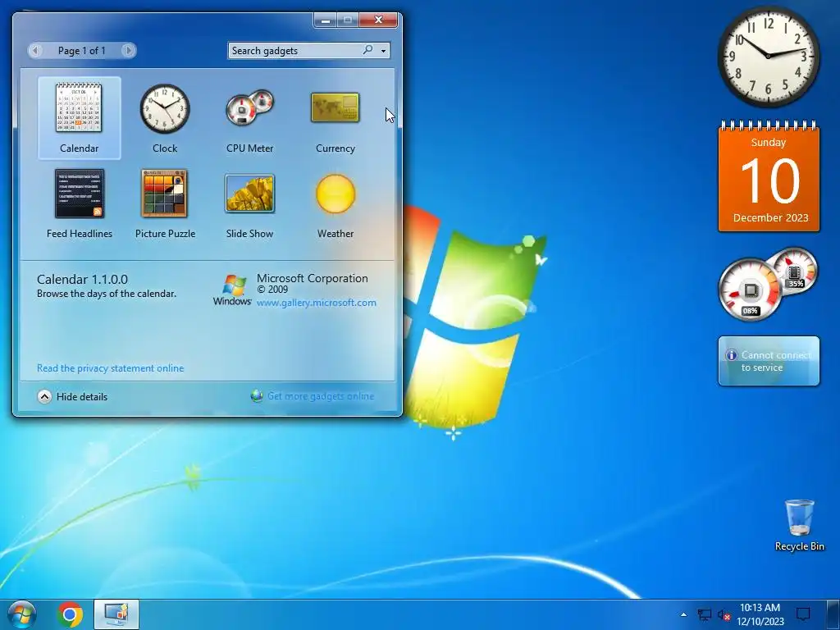Click the Page 1 of 1 label

point(81,50)
